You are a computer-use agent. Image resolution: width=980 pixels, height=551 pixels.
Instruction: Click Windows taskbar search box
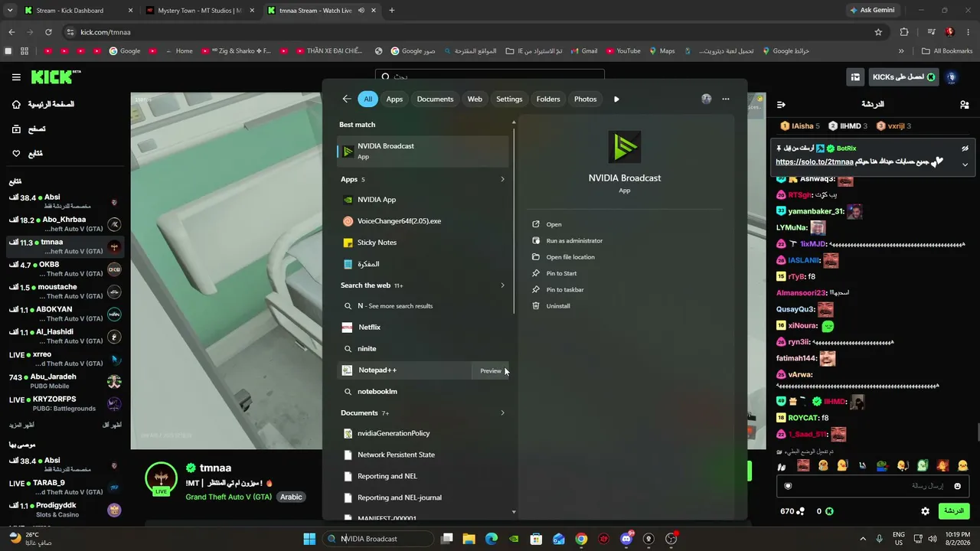(x=378, y=539)
